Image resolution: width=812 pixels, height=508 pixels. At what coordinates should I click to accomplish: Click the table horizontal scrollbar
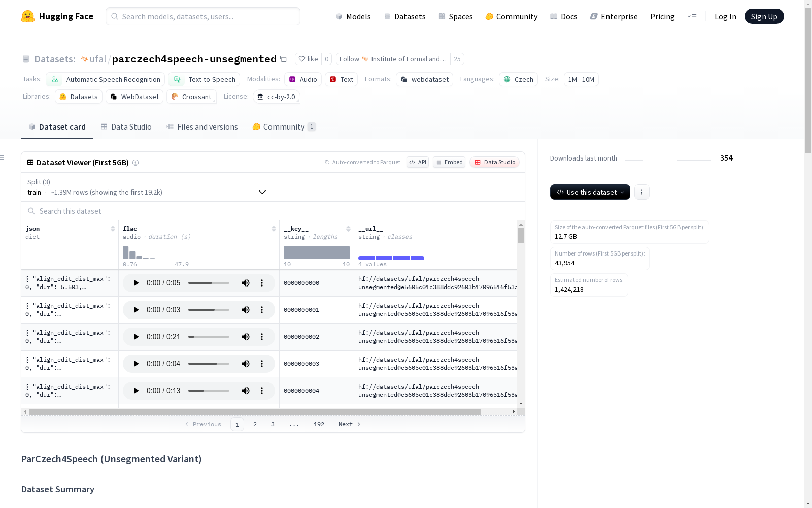[x=255, y=411]
